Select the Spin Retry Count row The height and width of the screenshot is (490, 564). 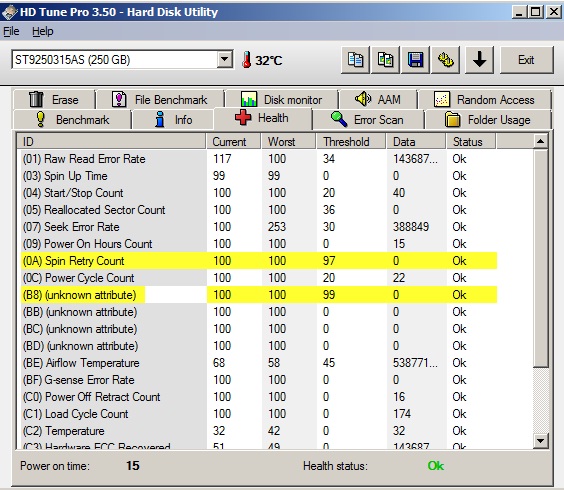[x=258, y=260]
